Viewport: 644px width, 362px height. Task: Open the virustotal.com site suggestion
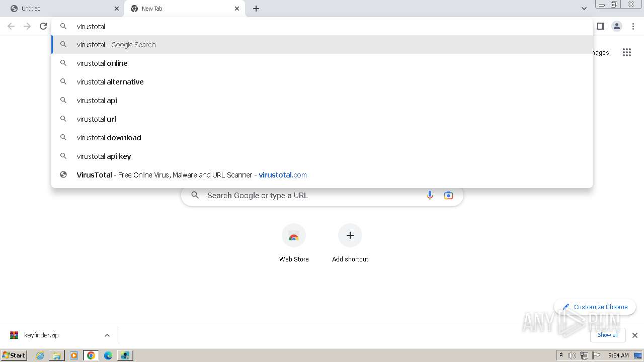(322, 175)
